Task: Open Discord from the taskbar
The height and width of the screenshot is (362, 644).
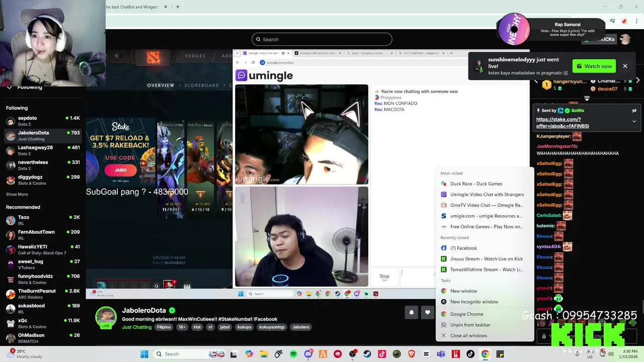Action: click(x=308, y=354)
